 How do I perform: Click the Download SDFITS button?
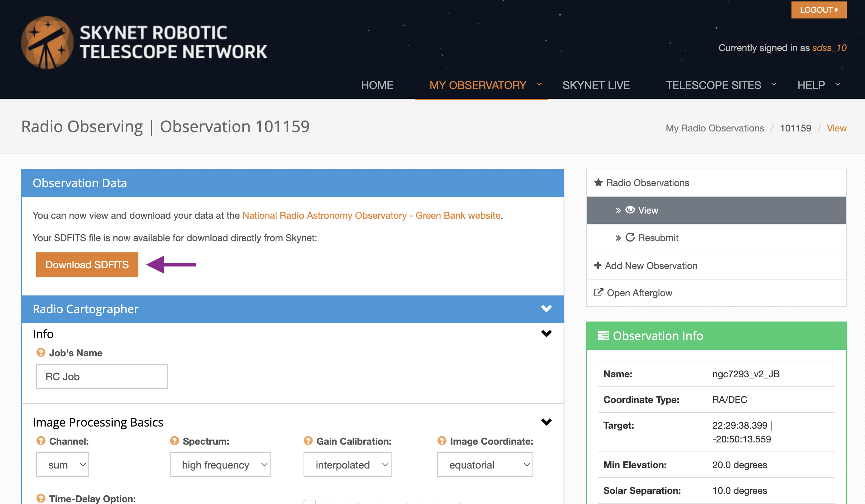click(87, 265)
